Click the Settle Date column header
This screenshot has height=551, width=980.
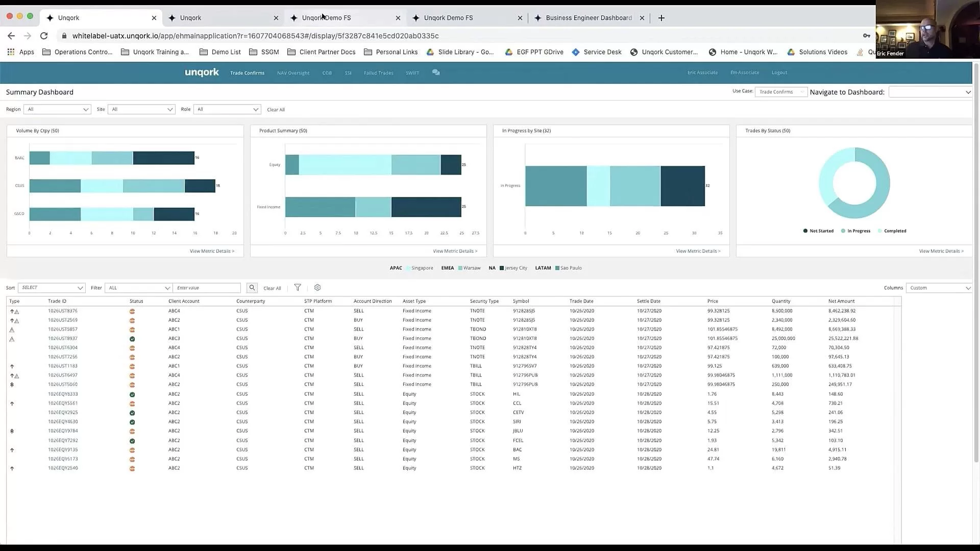click(648, 301)
